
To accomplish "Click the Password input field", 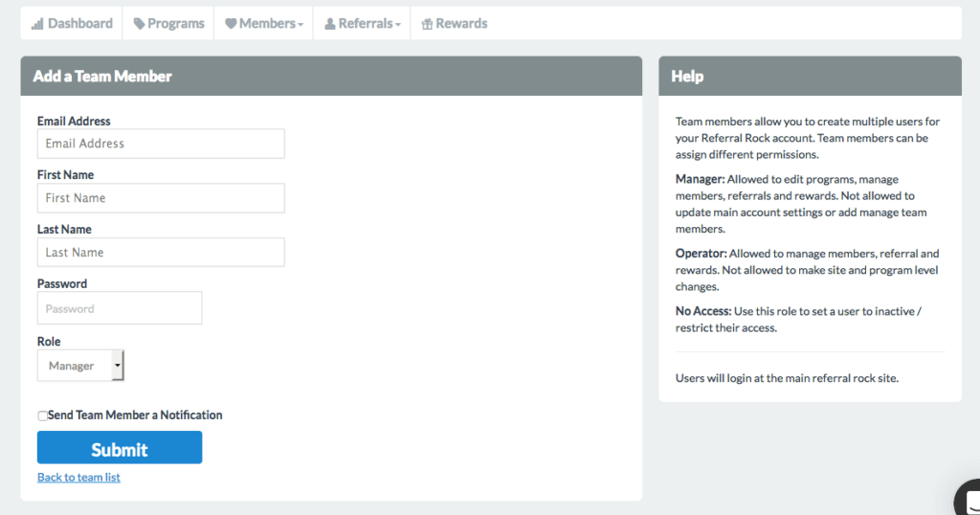I will pyautogui.click(x=120, y=308).
